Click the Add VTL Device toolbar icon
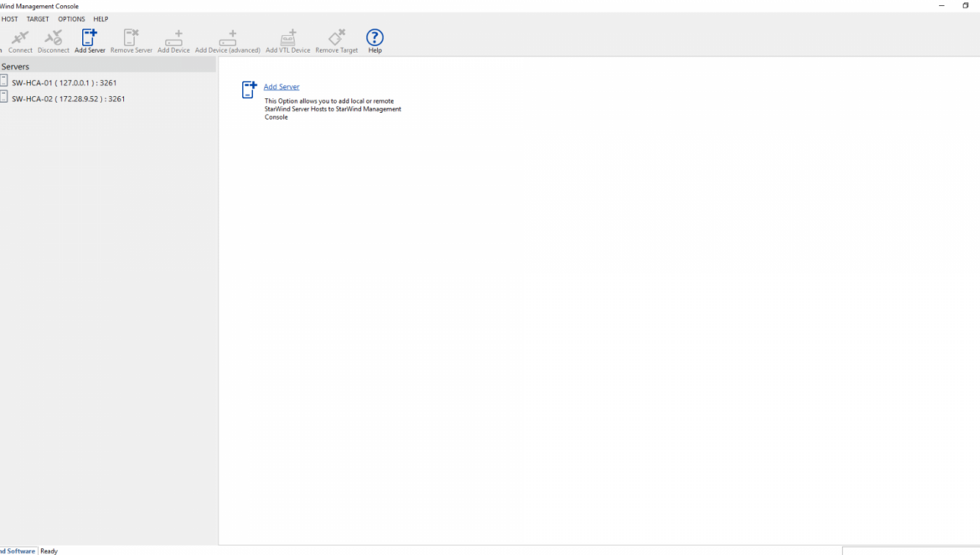Image resolution: width=980 pixels, height=555 pixels. (288, 38)
